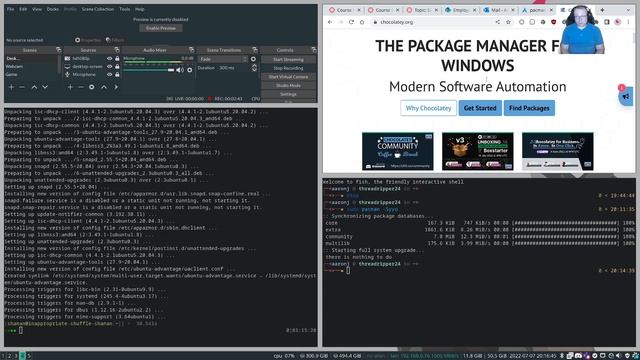The height and width of the screenshot is (360, 640).
Task: Open the Edit menu in OBS
Action: tap(23, 9)
